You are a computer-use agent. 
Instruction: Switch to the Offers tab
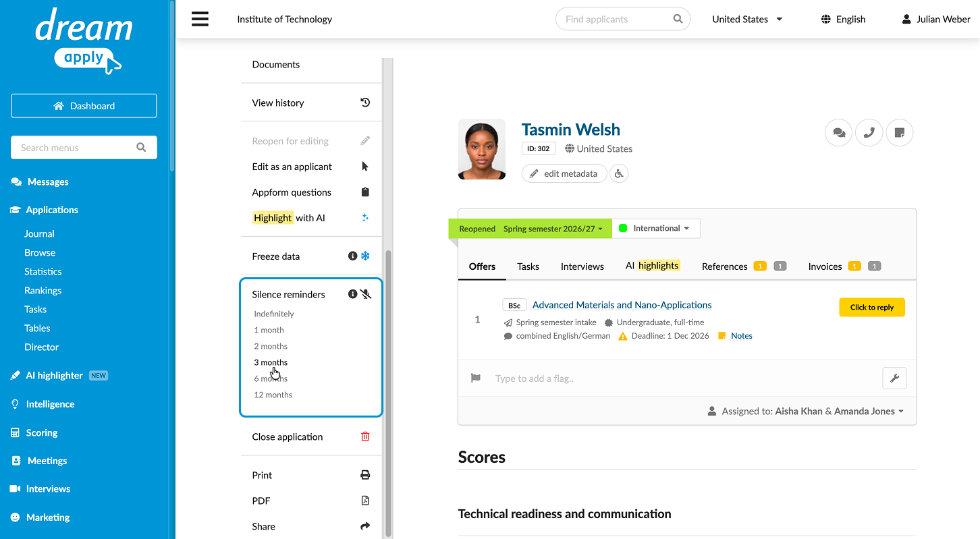coord(482,266)
